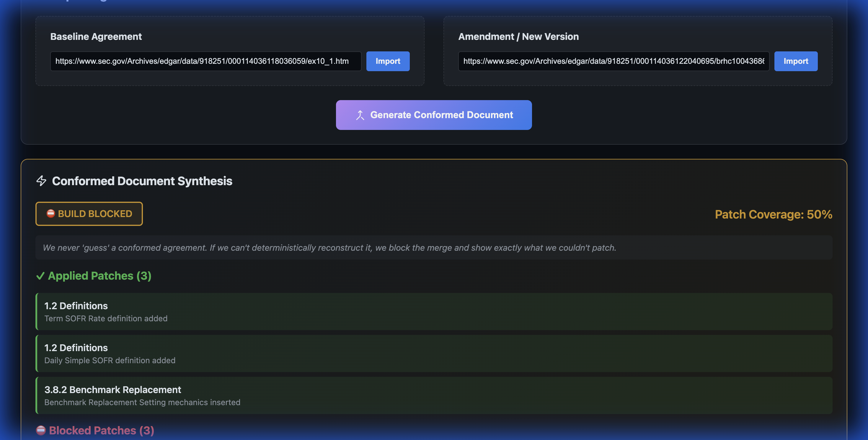Open the Daily Simple SOFR definition patch
Image resolution: width=868 pixels, height=440 pixels.
coord(434,353)
